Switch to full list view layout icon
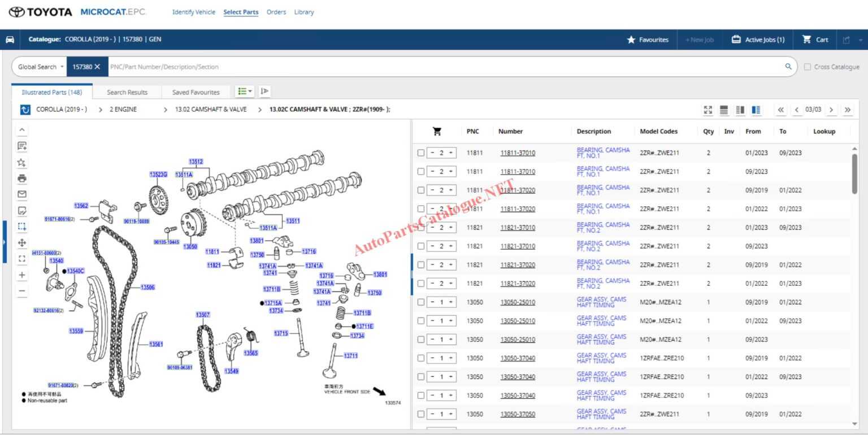The height and width of the screenshot is (435, 868). [724, 110]
